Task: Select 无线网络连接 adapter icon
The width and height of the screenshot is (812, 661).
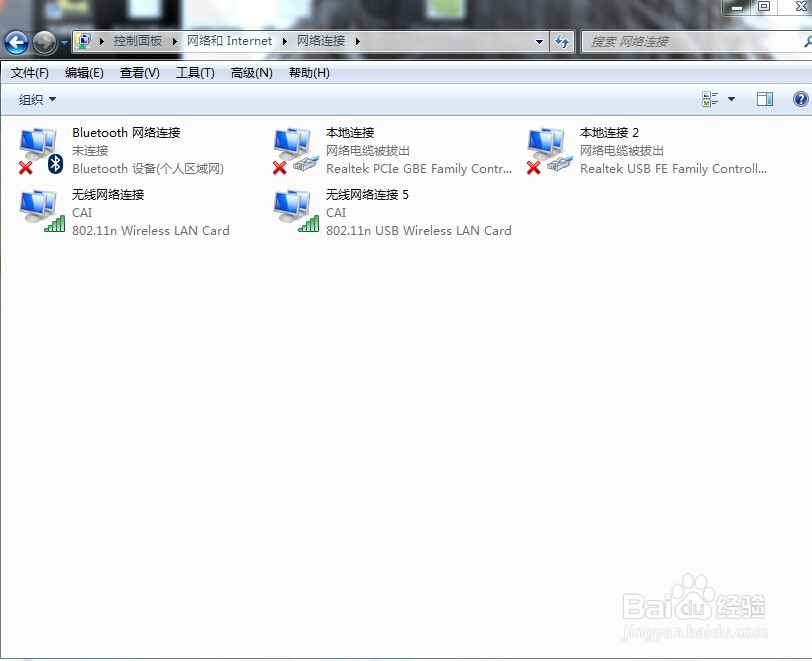Action: click(x=42, y=212)
